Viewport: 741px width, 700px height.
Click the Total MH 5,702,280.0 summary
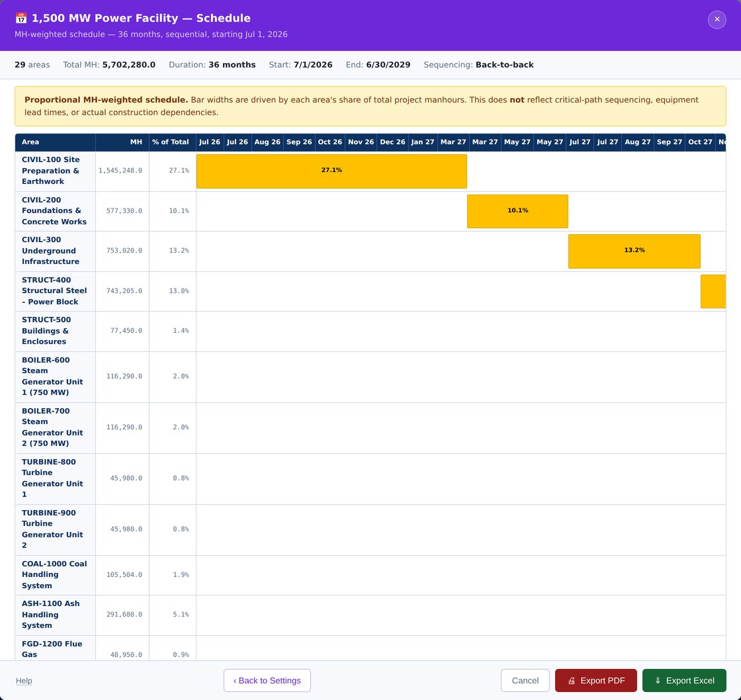[109, 65]
